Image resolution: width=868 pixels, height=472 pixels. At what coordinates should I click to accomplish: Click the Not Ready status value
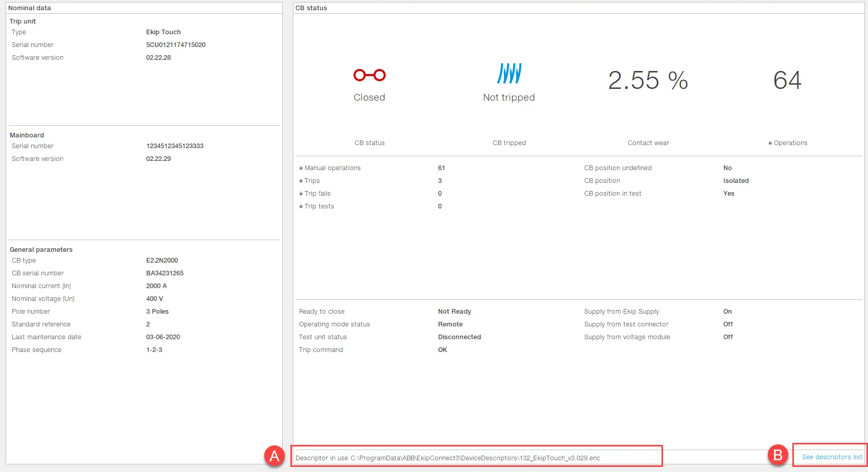tap(454, 312)
